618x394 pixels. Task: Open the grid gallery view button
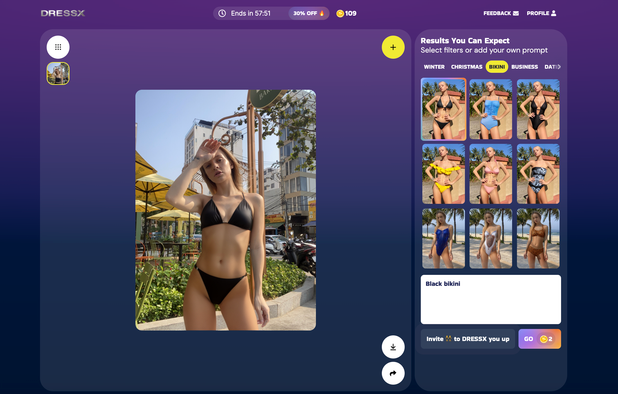58,47
